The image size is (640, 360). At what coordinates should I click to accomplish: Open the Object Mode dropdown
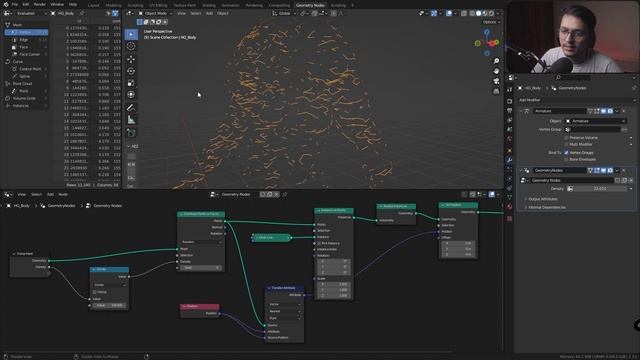point(156,13)
